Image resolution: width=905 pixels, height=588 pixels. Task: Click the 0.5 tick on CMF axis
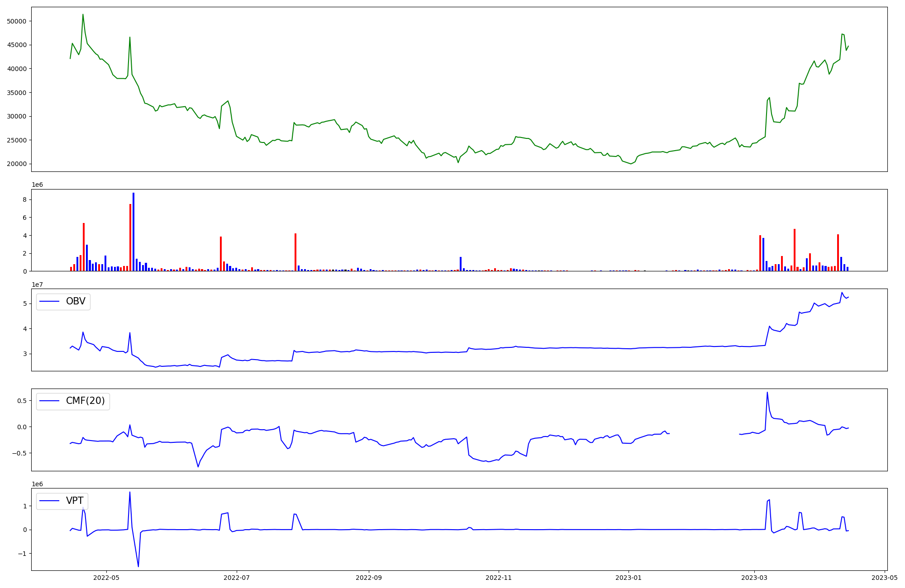[x=21, y=401]
